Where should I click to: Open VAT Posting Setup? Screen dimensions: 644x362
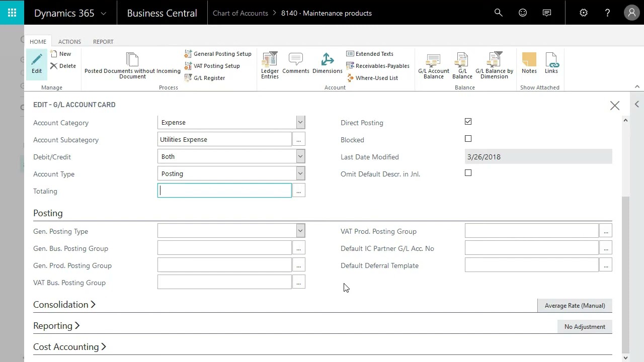pyautogui.click(x=212, y=66)
